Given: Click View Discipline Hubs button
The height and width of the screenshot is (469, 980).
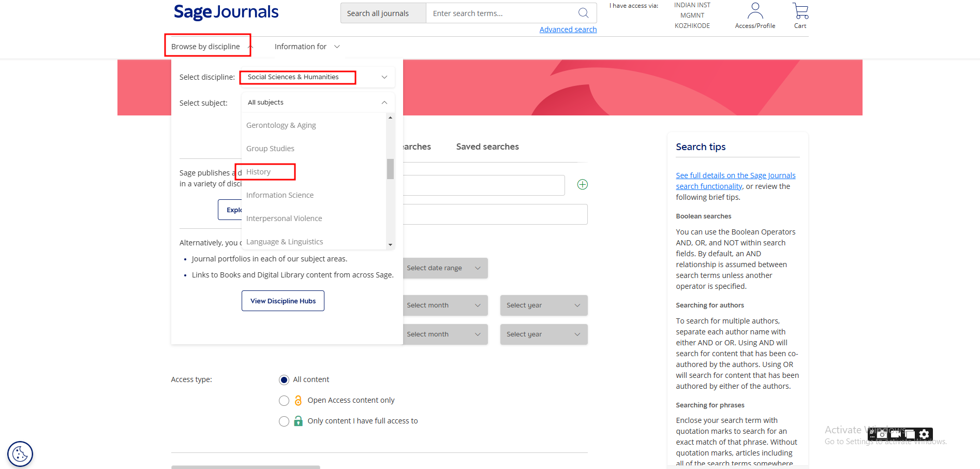Looking at the screenshot, I should coord(283,301).
